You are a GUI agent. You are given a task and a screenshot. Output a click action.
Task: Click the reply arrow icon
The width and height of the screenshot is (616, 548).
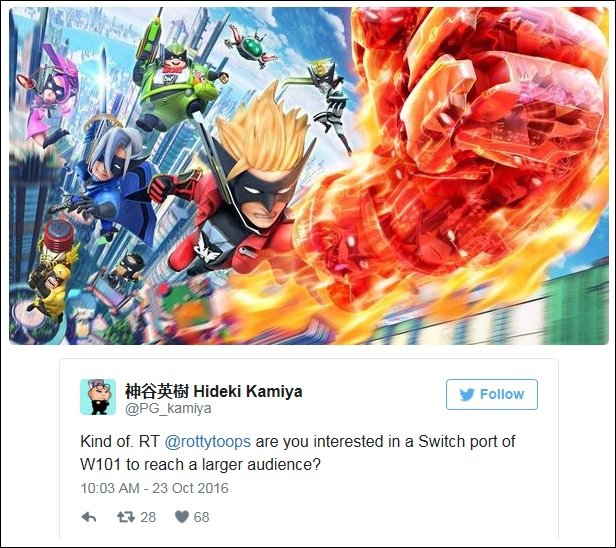pyautogui.click(x=89, y=517)
